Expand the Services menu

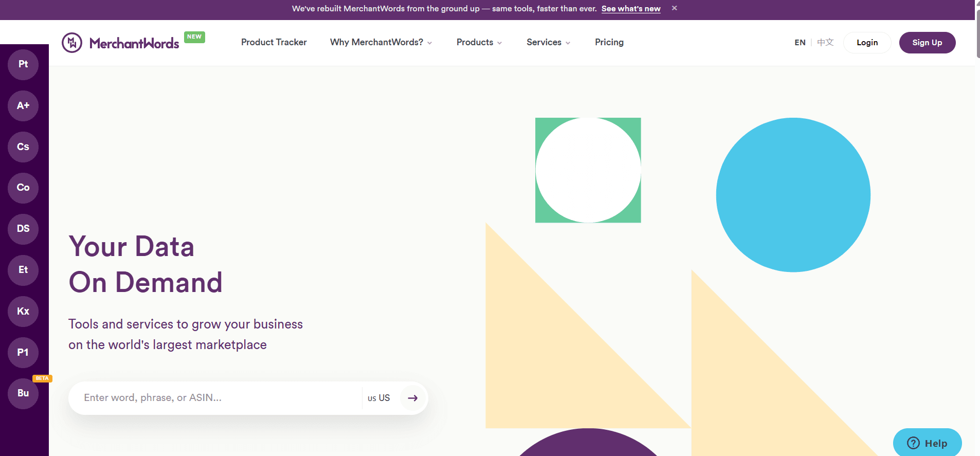tap(549, 42)
